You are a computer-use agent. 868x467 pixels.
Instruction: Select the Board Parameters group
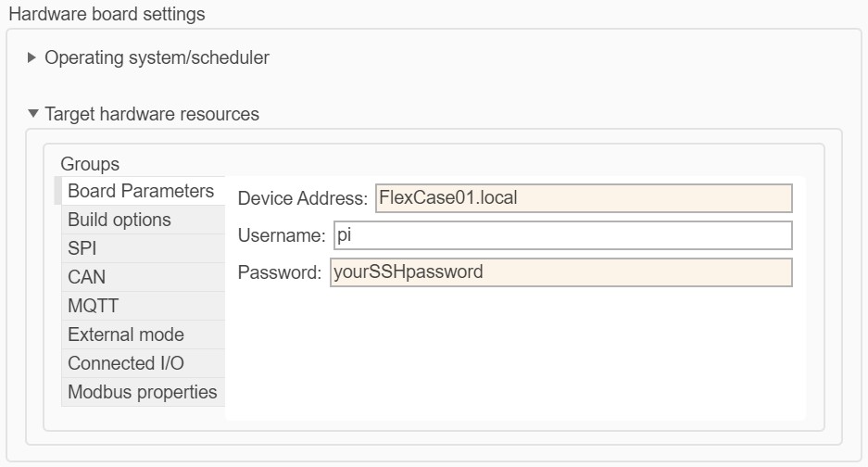141,191
